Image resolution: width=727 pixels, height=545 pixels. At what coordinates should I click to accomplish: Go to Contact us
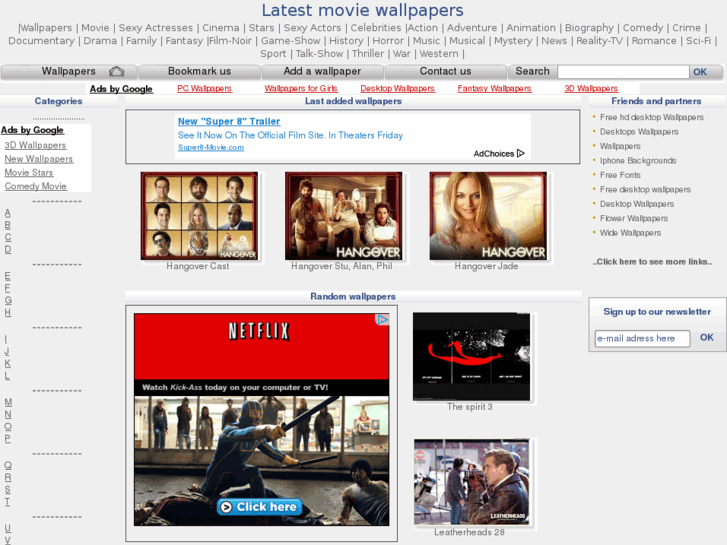coord(445,71)
